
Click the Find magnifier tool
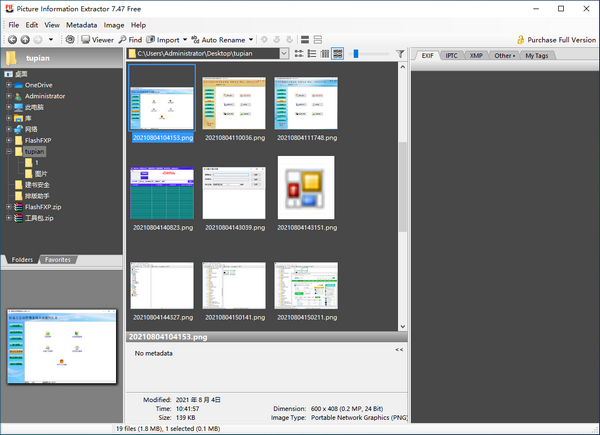130,39
